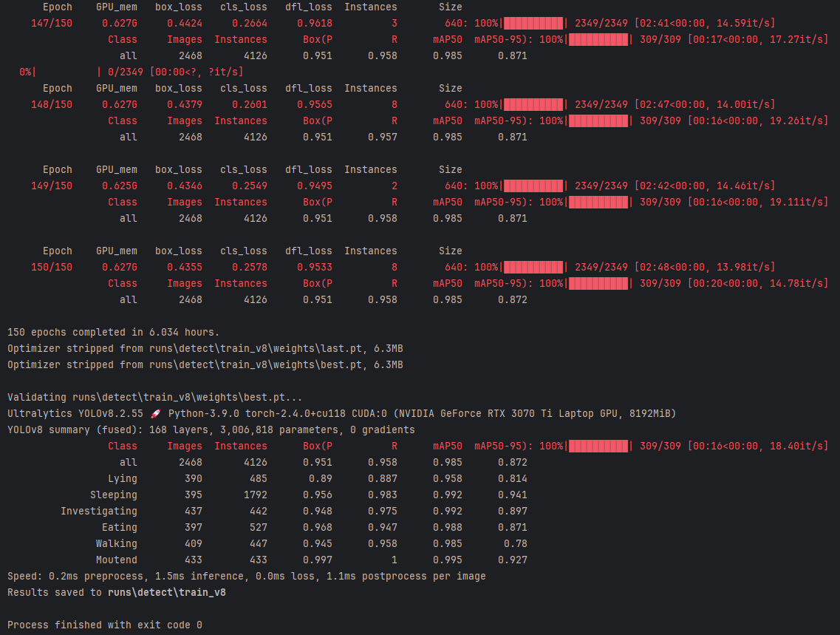The width and height of the screenshot is (840, 635).
Task: Click "Process finished with exit code 0" text
Action: 104,625
